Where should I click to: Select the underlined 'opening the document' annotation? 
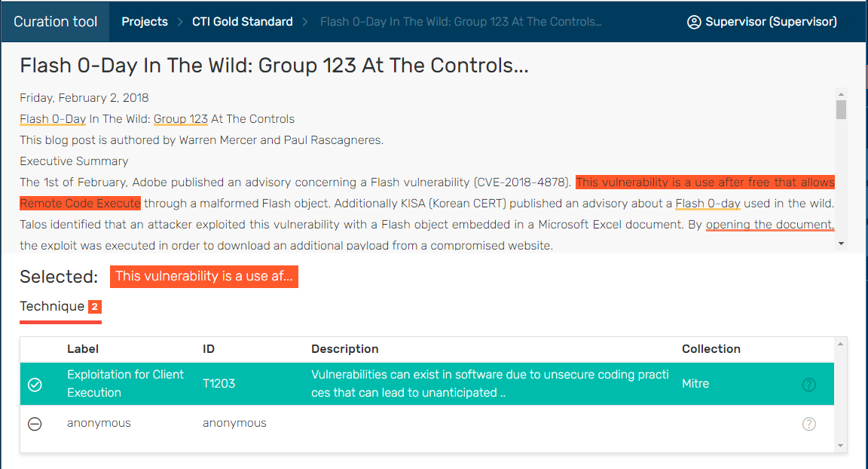click(x=769, y=225)
